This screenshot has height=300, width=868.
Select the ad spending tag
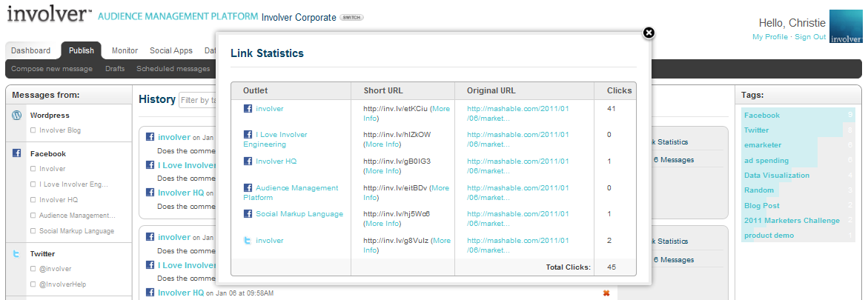(x=766, y=161)
